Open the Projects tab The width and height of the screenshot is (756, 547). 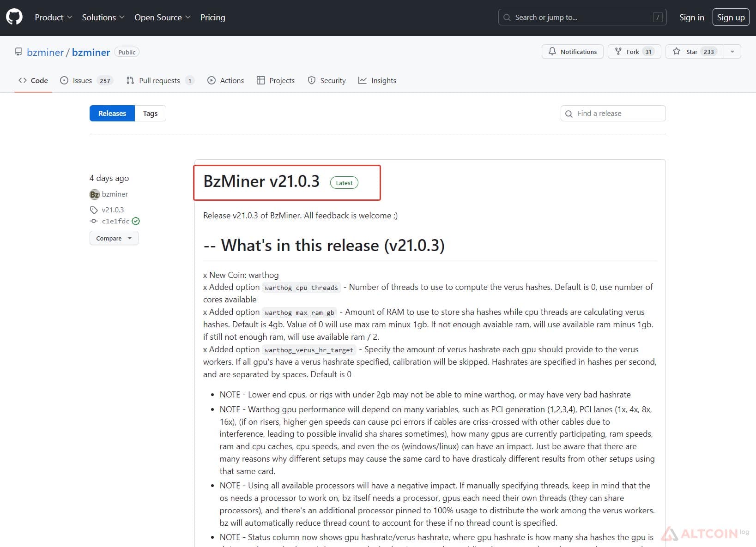coord(276,80)
